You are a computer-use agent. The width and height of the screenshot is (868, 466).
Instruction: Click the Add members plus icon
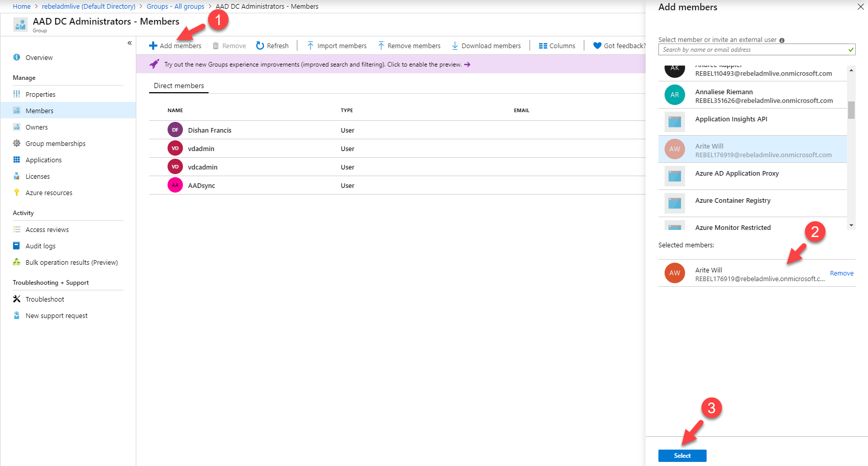pyautogui.click(x=153, y=46)
